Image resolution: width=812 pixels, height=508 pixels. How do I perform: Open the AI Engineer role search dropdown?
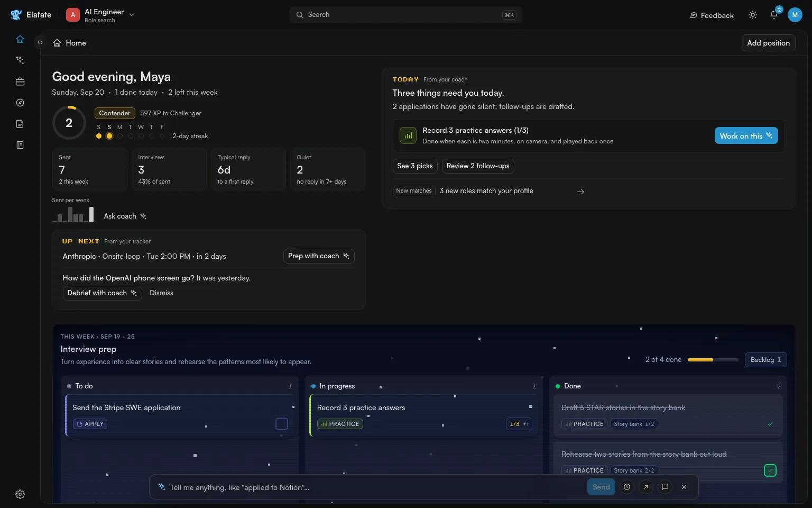[100, 15]
